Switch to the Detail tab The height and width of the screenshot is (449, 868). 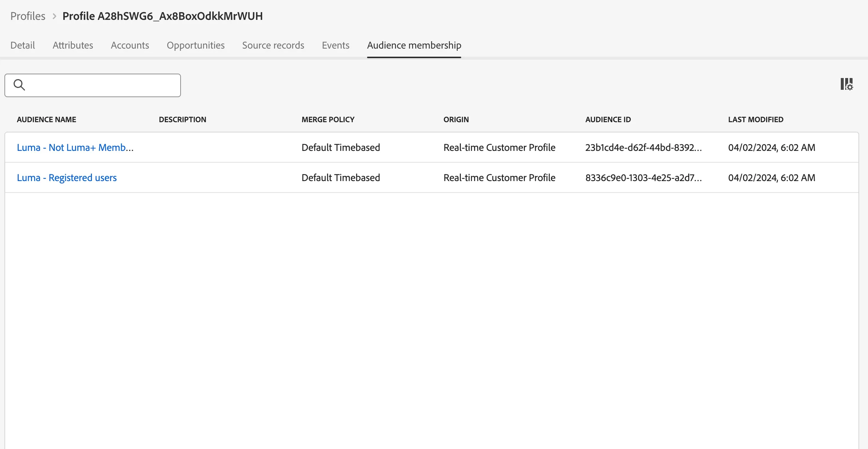(23, 45)
